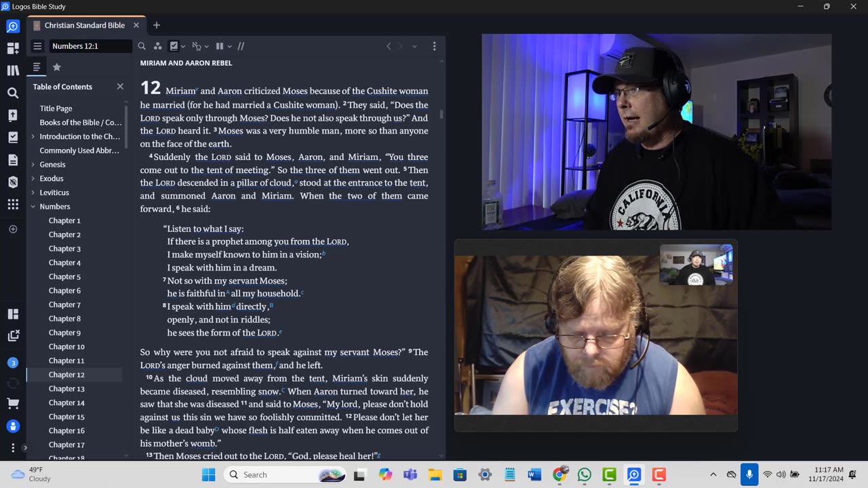Open the Logos home icon in the sidebar
Image resolution: width=868 pixels, height=488 pixels.
tap(13, 26)
